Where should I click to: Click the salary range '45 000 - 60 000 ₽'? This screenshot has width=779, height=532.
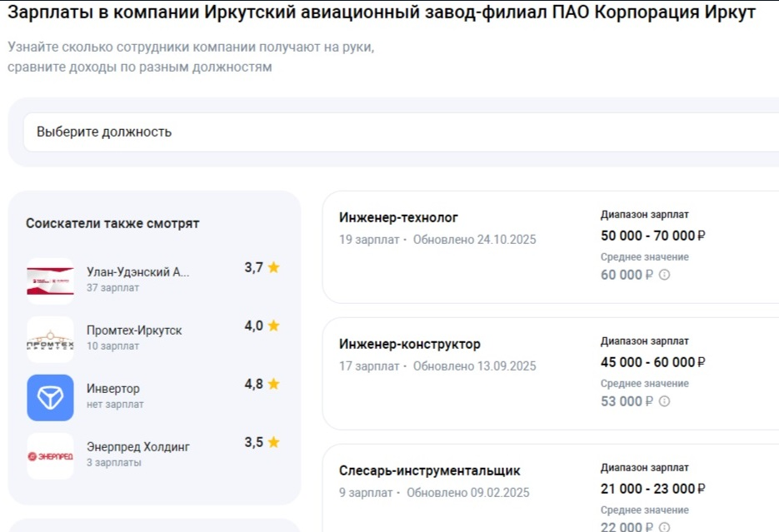point(653,362)
